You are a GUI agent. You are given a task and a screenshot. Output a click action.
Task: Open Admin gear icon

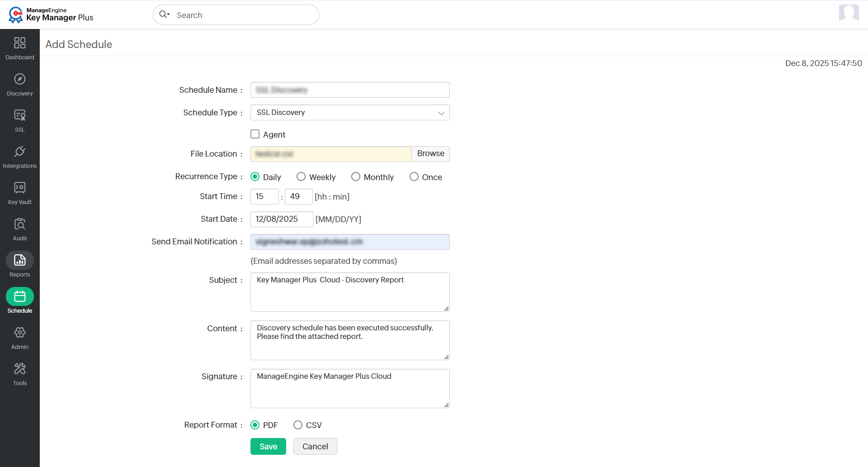click(20, 333)
